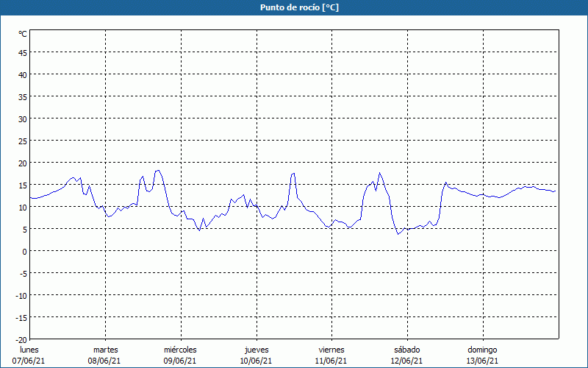This screenshot has width=588, height=368.
Task: Click the 0 value on the y-axis
Action: (x=24, y=251)
